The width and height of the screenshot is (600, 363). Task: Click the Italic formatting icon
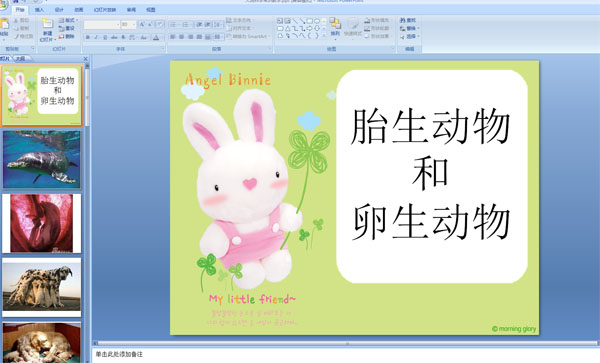[96, 37]
